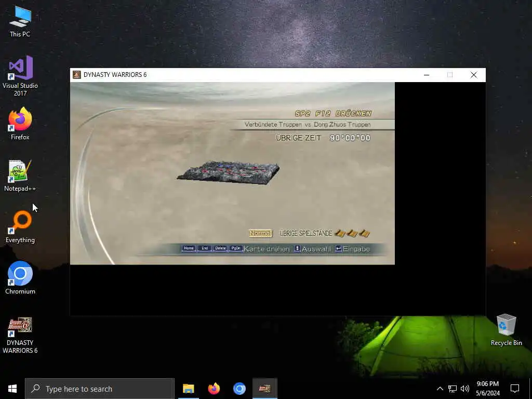
Task: Open the This PC desktop icon
Action: [20, 21]
